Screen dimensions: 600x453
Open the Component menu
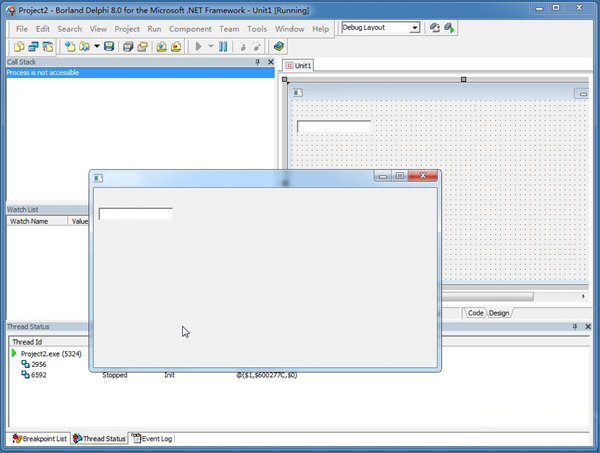pyautogui.click(x=190, y=29)
